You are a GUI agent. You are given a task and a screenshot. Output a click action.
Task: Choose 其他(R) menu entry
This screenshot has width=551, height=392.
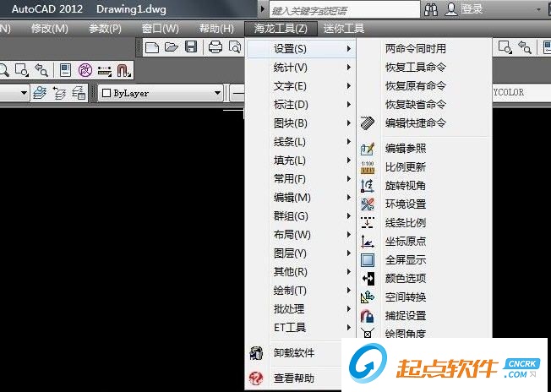pos(301,272)
